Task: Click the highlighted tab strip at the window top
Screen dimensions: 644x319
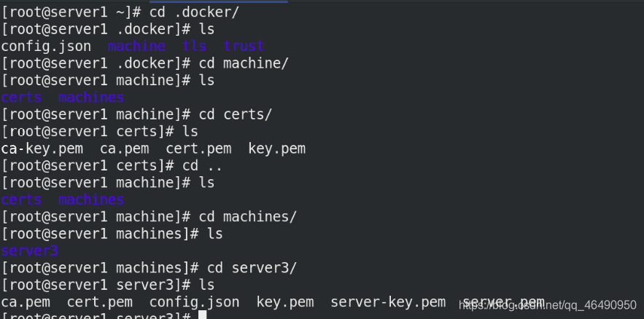Action: pyautogui.click(x=219, y=1)
